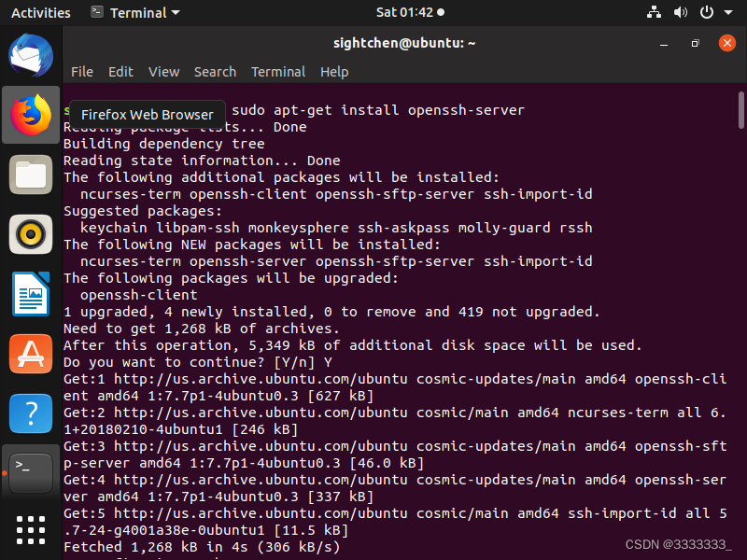Click 'Fetched 1,268 kB in 4s' line
Image resolution: width=747 pixels, height=560 pixels.
[x=202, y=547]
